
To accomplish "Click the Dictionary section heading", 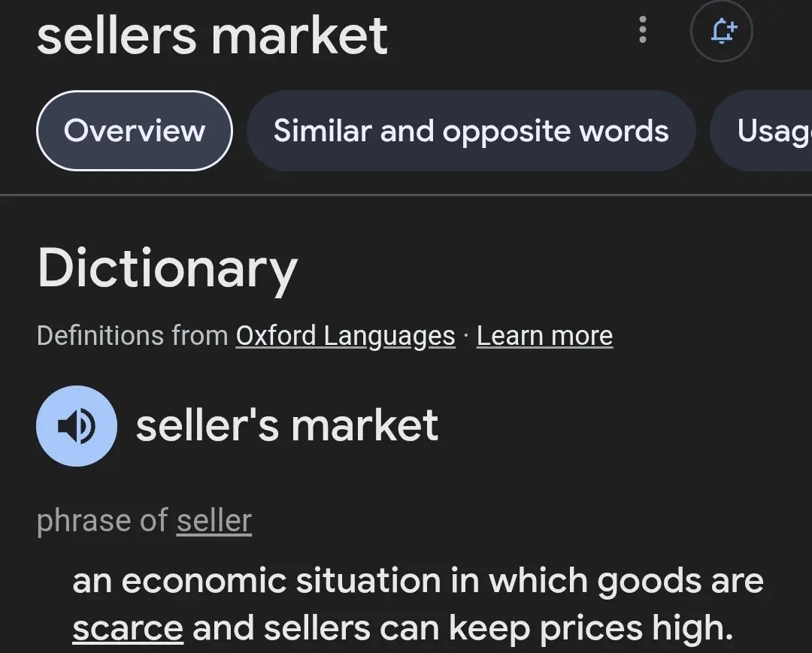I will [x=167, y=268].
